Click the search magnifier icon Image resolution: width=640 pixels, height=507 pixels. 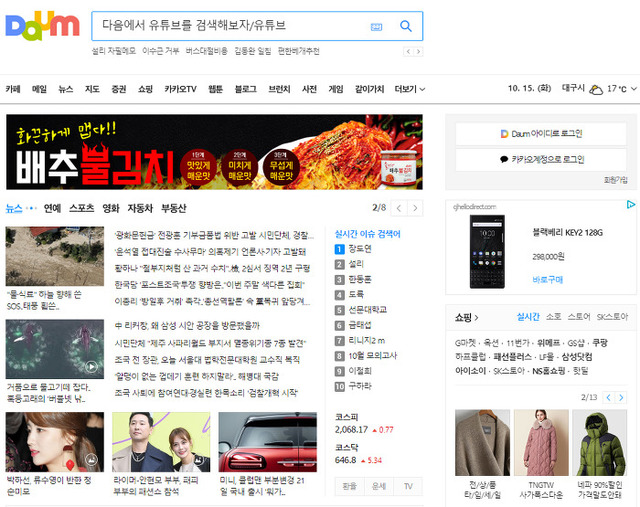click(406, 26)
